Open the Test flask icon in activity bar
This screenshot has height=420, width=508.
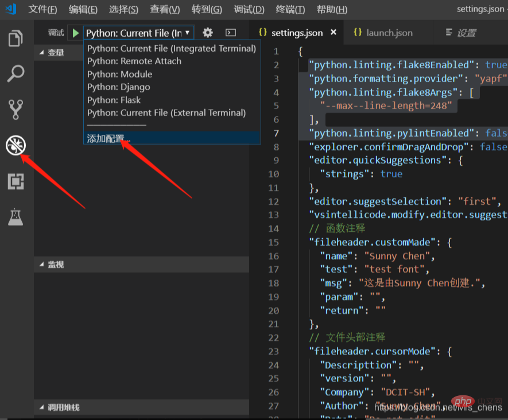[x=15, y=217]
